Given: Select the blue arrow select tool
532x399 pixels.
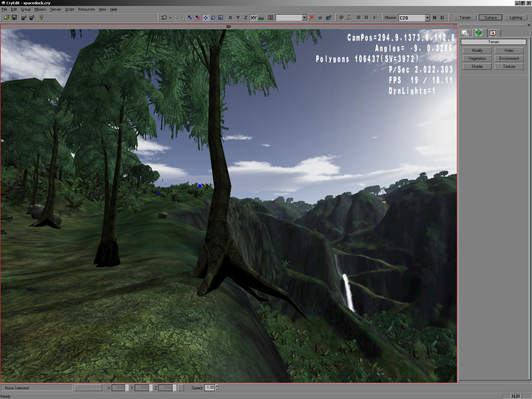Looking at the screenshot, I should pos(190,18).
